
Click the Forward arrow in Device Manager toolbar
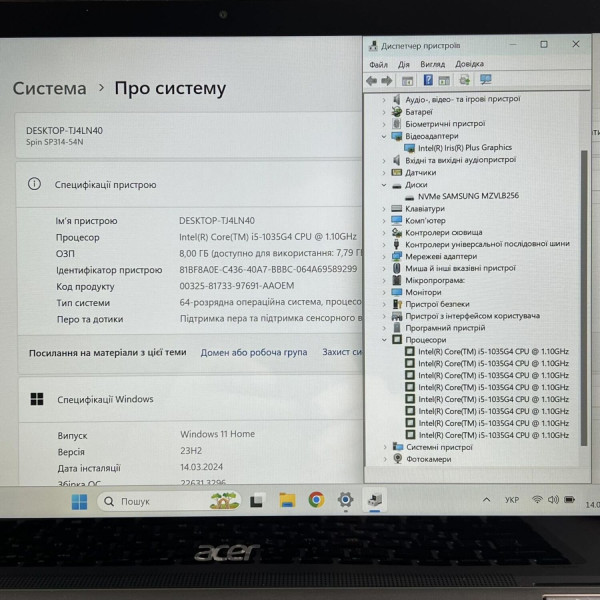[x=387, y=81]
